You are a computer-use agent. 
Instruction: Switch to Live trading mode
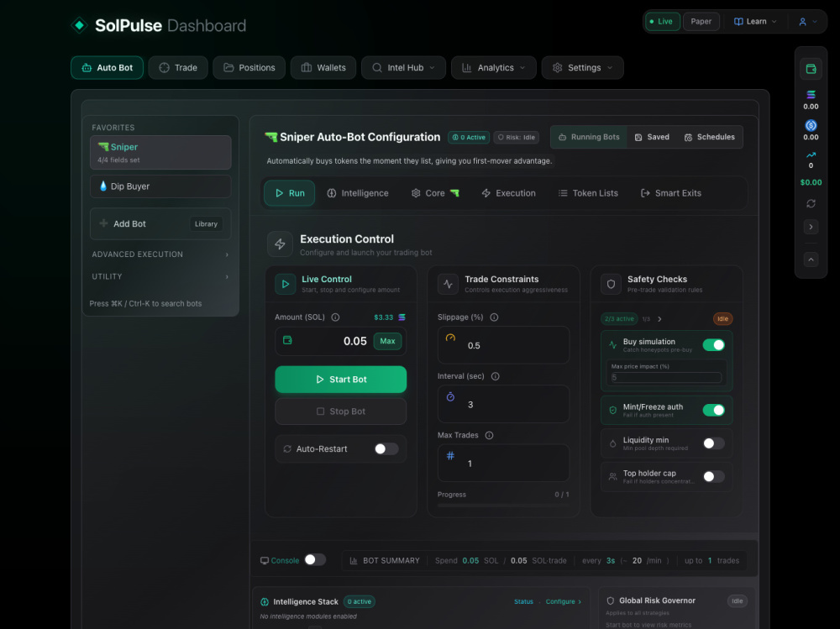click(x=663, y=22)
